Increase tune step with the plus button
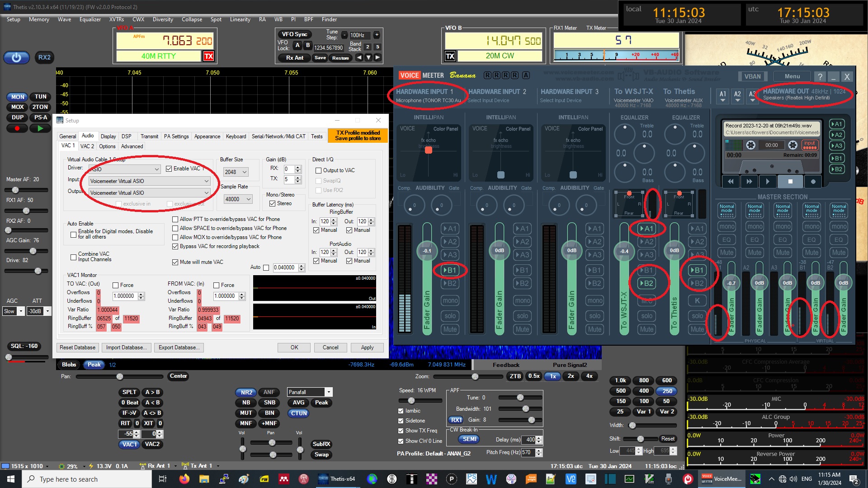The width and height of the screenshot is (868, 488). click(377, 35)
